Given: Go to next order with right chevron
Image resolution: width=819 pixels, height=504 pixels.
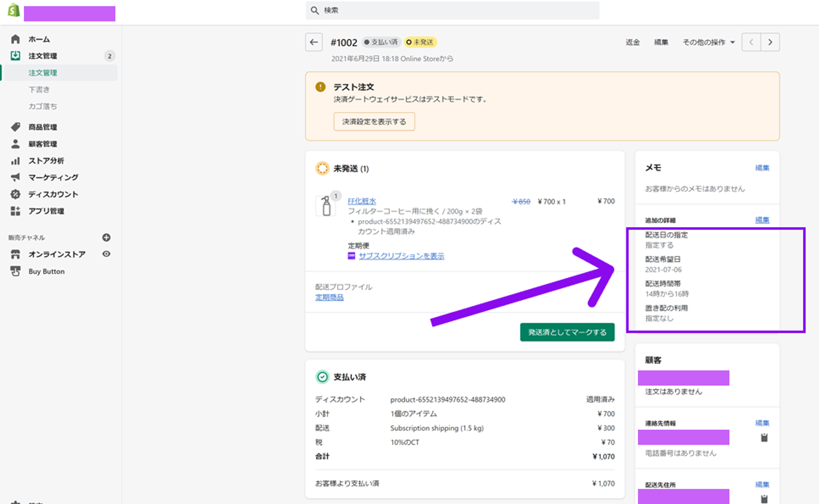Looking at the screenshot, I should pos(770,42).
